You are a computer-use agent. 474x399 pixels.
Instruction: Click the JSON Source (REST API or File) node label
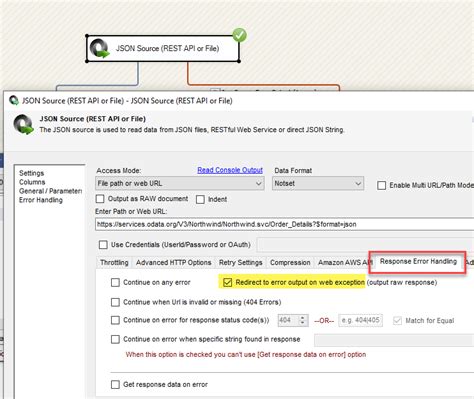(x=167, y=48)
